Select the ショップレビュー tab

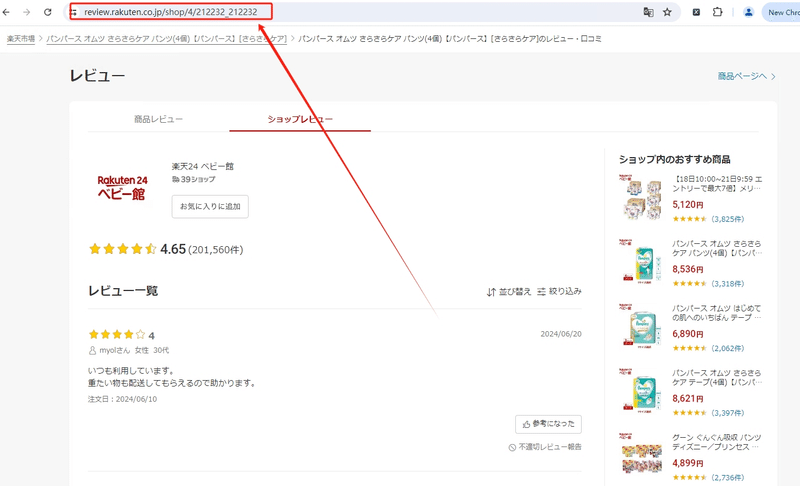(300, 119)
